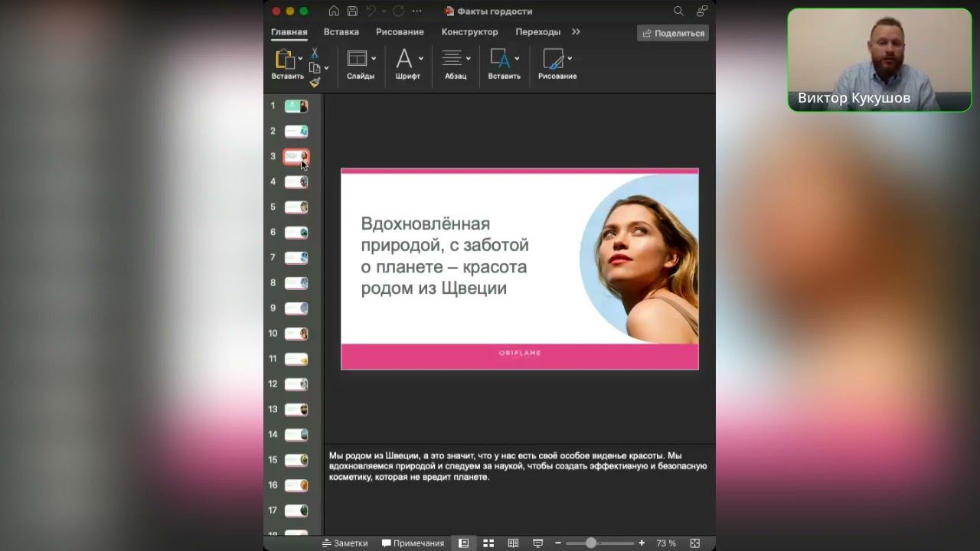Image resolution: width=980 pixels, height=551 pixels.
Task: Expand the Шрифт dropdown arrow
Action: coord(420,58)
